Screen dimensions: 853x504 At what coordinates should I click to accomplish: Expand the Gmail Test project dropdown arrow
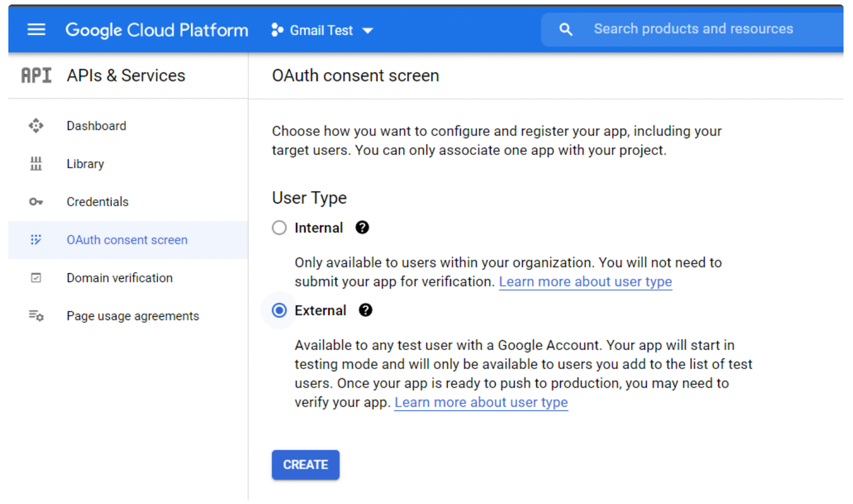367,31
